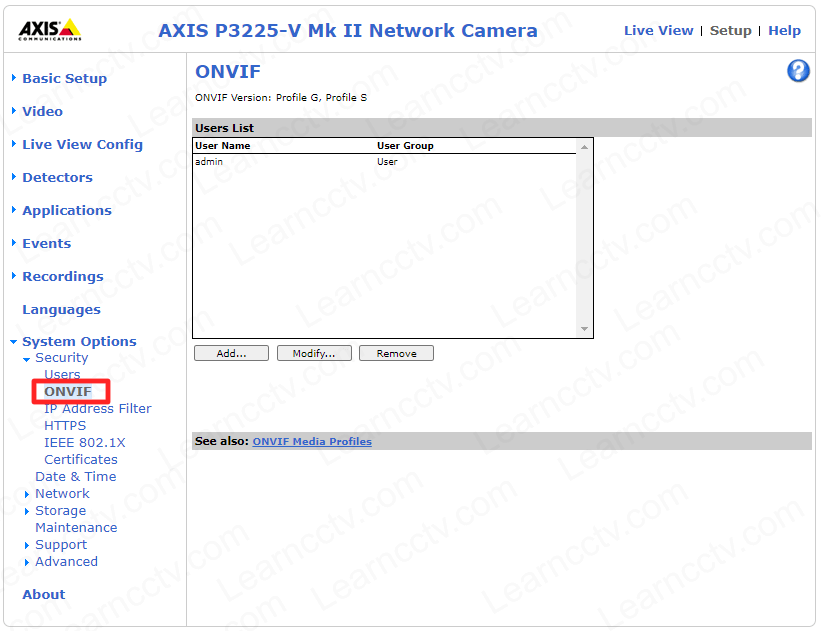
Task: Open the Help link in header
Action: click(784, 31)
